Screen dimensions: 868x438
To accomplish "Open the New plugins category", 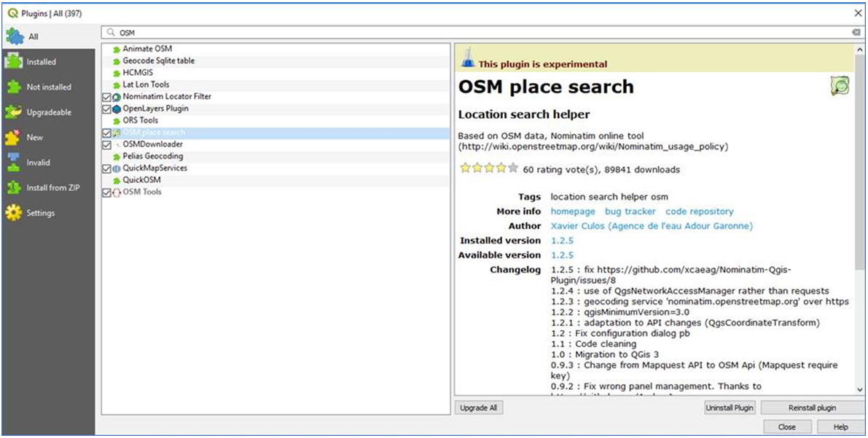I will 15,137.
